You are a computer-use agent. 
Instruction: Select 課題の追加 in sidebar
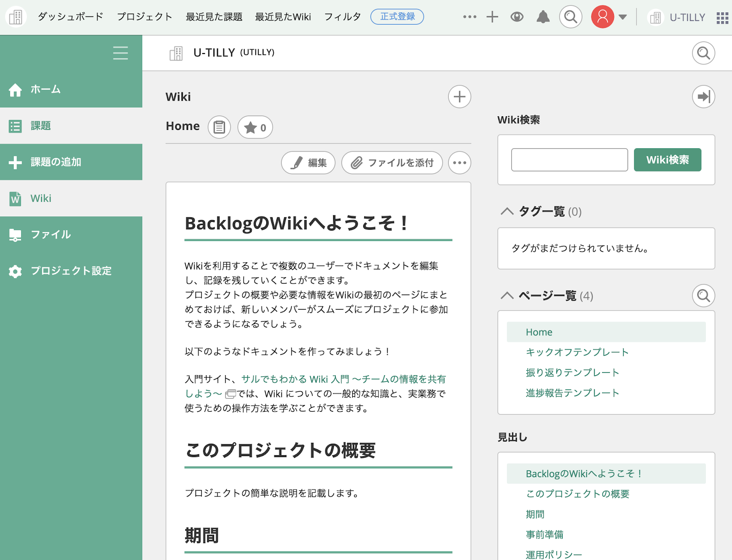click(71, 162)
